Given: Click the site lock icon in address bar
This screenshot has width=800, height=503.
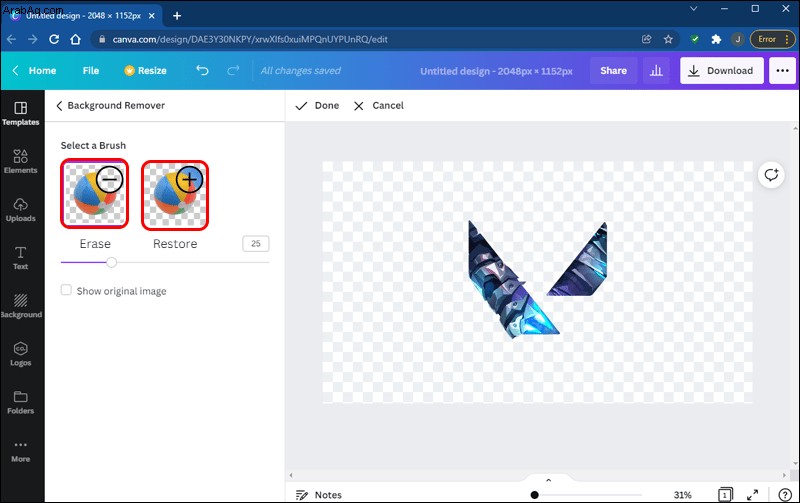Looking at the screenshot, I should pos(102,39).
